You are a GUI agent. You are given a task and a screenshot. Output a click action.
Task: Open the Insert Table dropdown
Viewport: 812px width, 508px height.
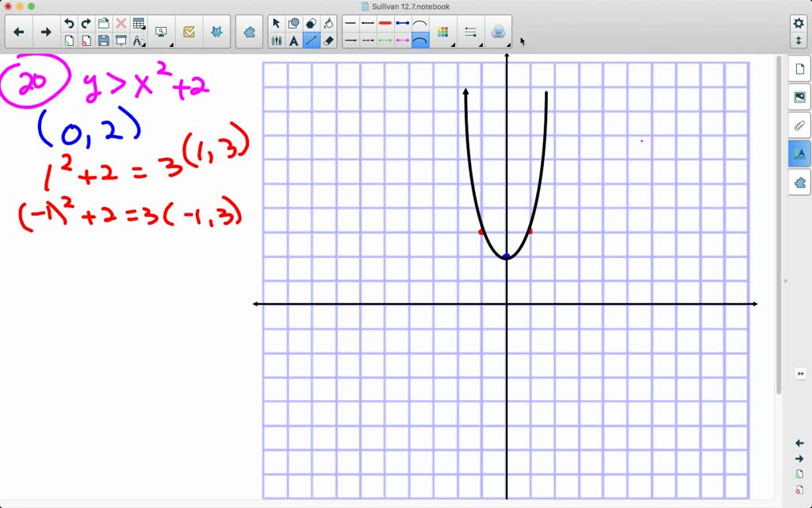pos(138,23)
